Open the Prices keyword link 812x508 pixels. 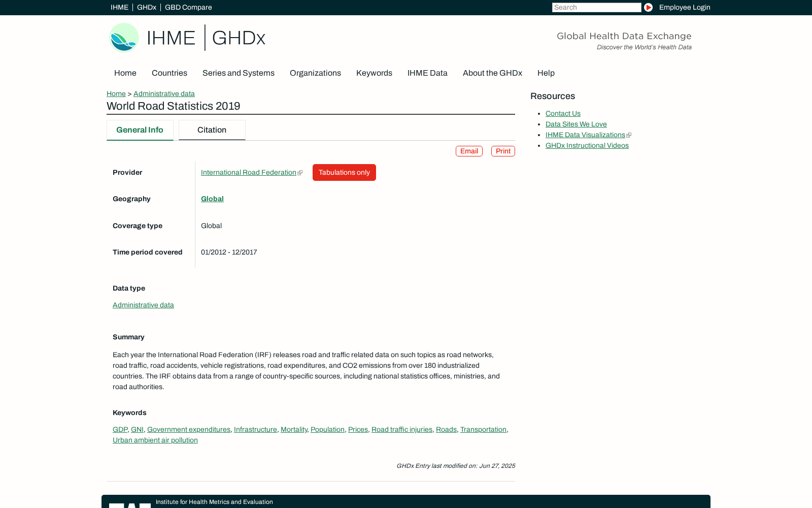[358, 429]
